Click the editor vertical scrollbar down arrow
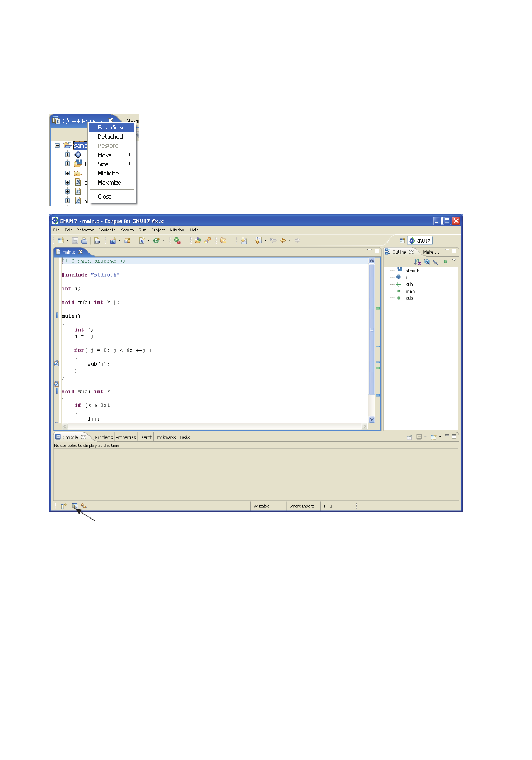The height and width of the screenshot is (760, 532). [x=372, y=419]
